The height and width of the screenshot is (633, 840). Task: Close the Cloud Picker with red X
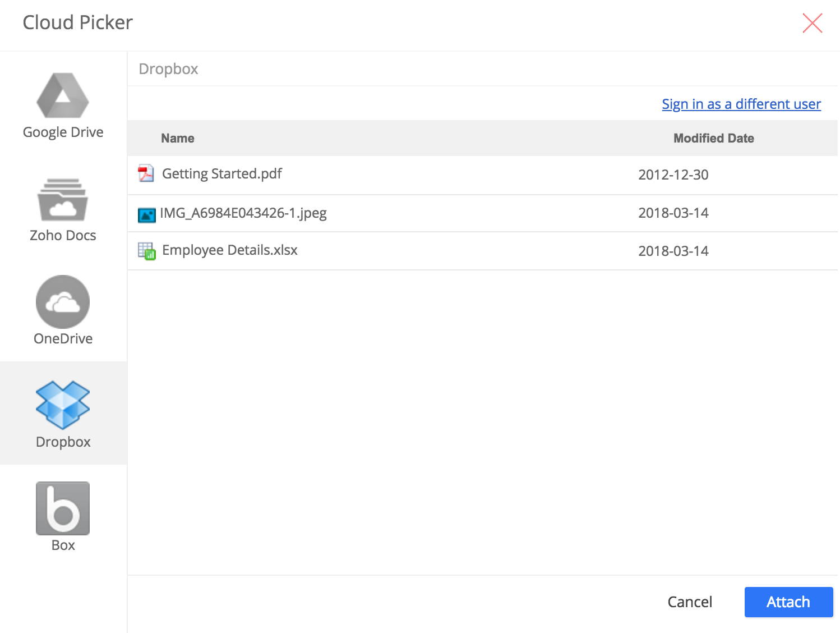click(x=812, y=23)
